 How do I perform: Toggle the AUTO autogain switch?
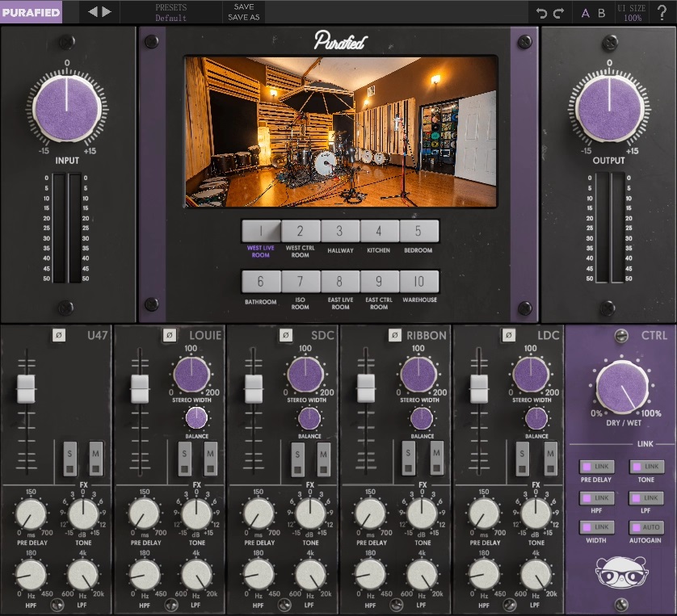pos(647,527)
